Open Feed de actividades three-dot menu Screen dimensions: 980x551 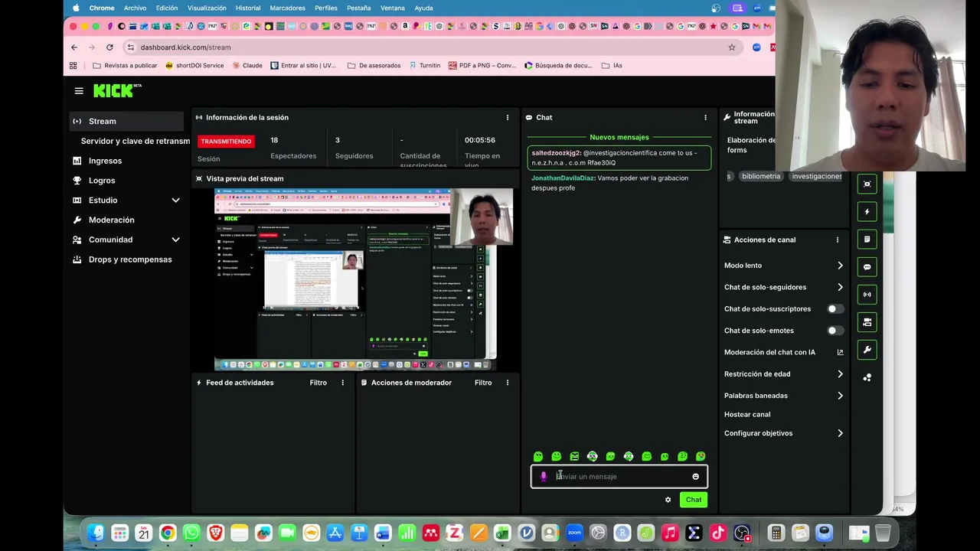[342, 383]
